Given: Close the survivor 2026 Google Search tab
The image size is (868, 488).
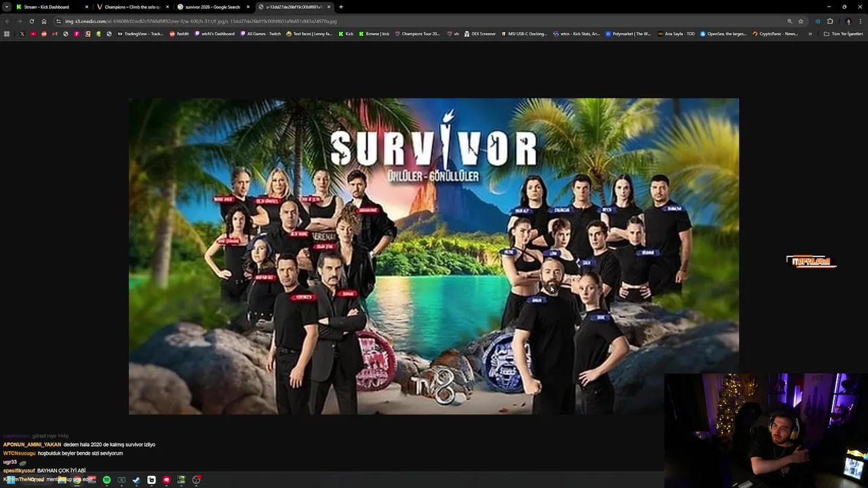Looking at the screenshot, I should 248,7.
